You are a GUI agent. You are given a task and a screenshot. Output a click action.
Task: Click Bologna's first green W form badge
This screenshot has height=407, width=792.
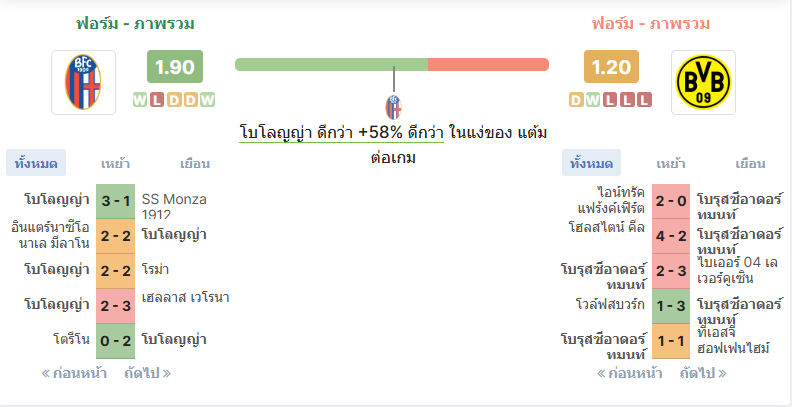[x=140, y=100]
